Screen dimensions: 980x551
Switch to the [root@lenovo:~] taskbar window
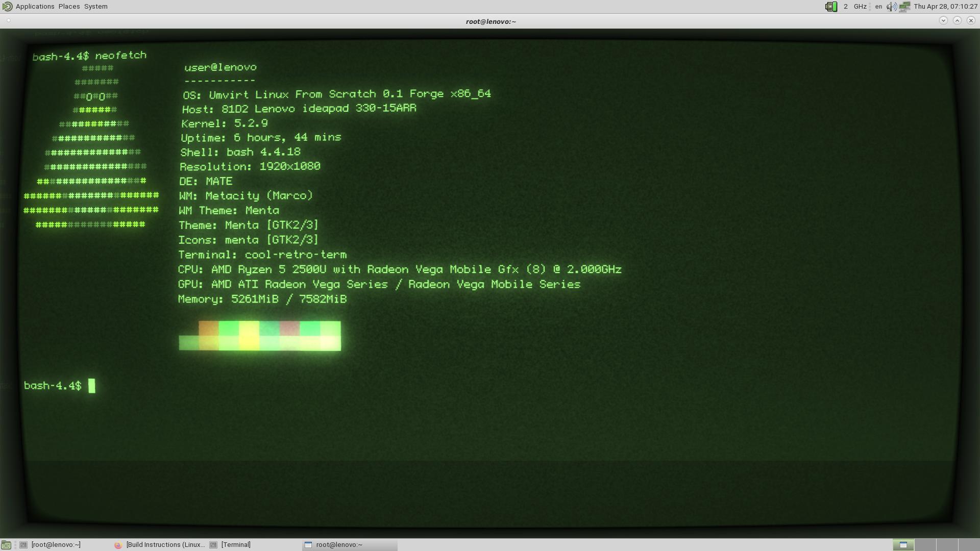(56, 545)
